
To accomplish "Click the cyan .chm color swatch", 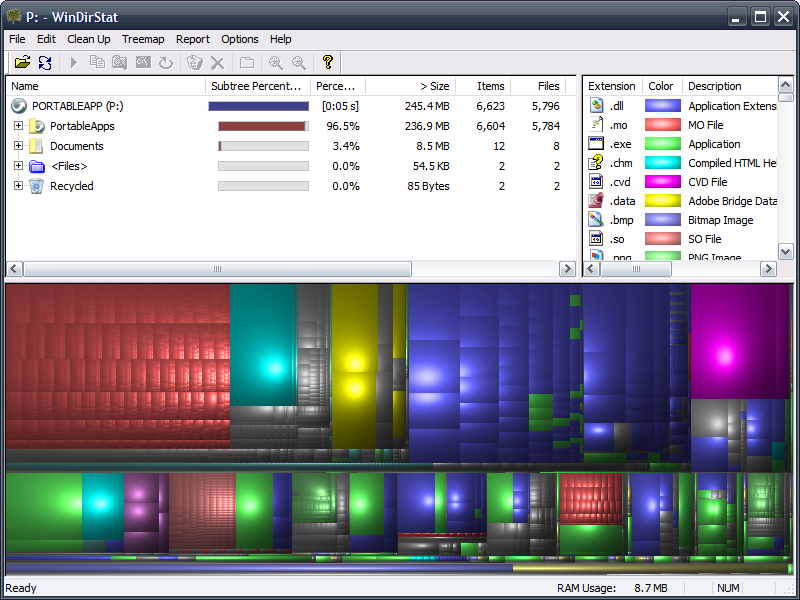I will click(x=663, y=163).
